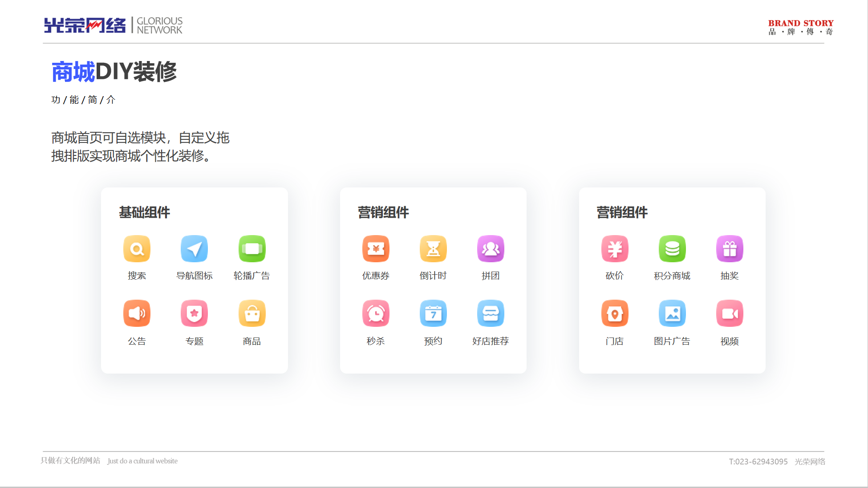Select the 门店 store location icon
868x488 pixels.
(615, 313)
